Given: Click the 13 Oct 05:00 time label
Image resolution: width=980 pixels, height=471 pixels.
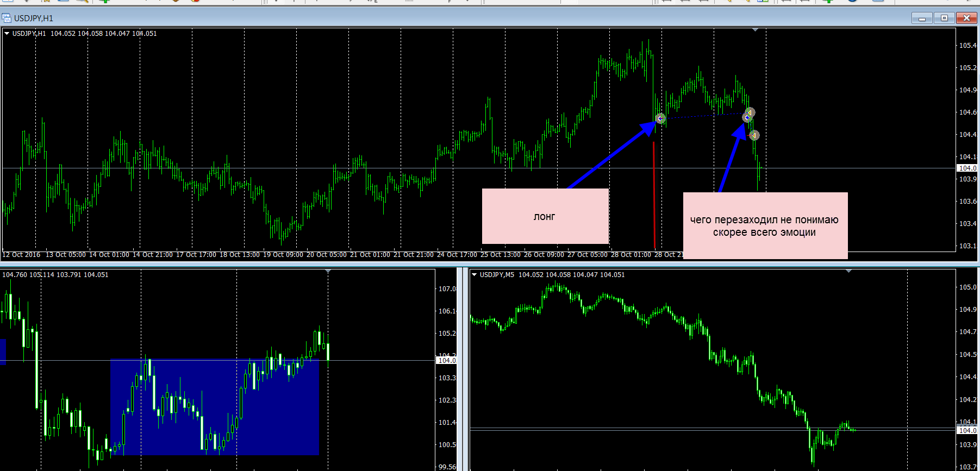Looking at the screenshot, I should (x=66, y=254).
